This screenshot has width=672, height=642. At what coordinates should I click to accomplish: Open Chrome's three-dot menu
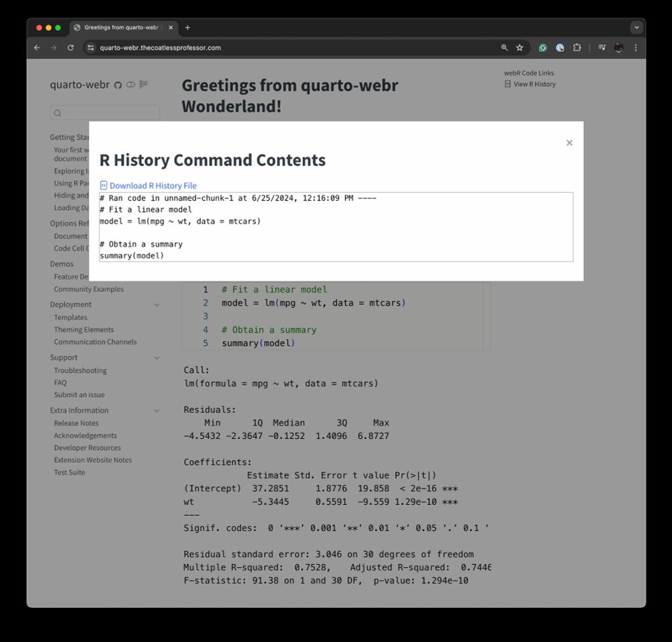636,48
